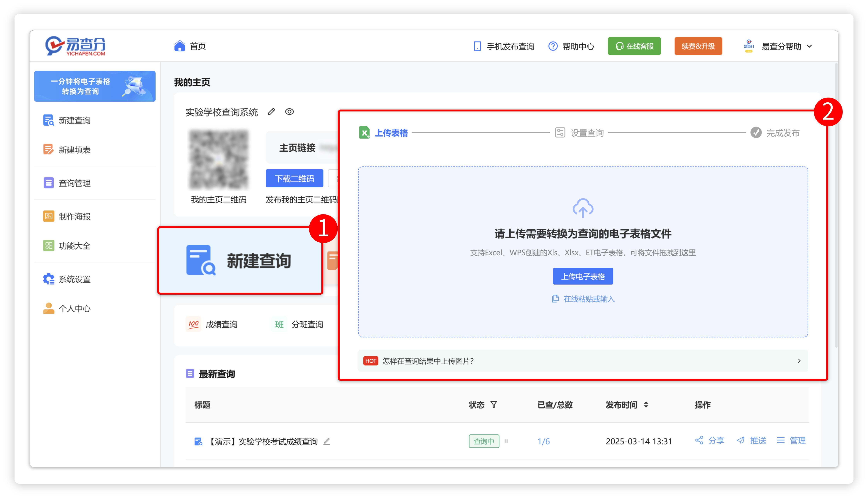The height and width of the screenshot is (499, 868).
Task: Click the 2025-03-14 13:31 publish time
Action: 639,441
